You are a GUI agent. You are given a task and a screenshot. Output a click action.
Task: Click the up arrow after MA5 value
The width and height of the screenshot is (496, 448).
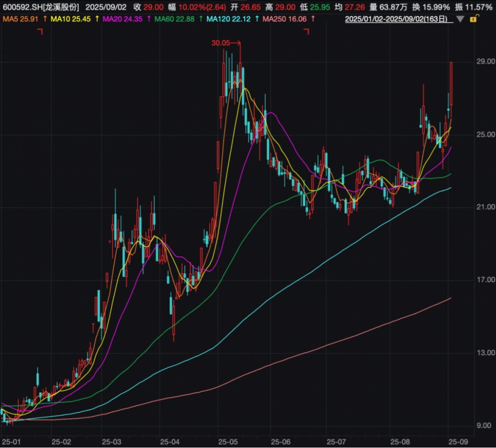point(45,19)
